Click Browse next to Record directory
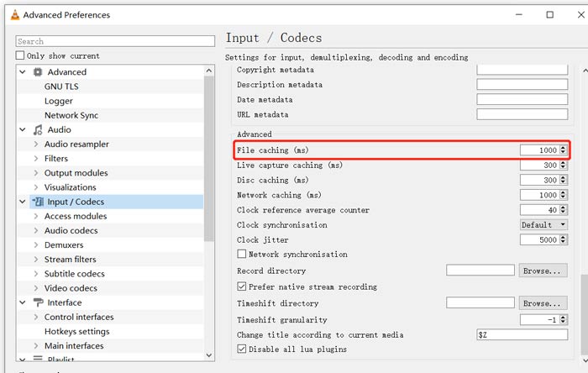 point(543,271)
